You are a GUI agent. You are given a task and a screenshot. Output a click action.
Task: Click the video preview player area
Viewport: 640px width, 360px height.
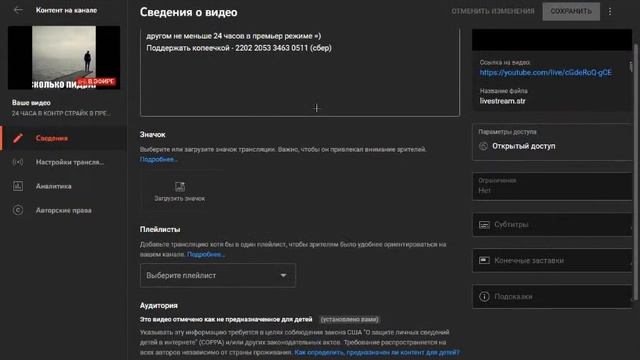coord(552,40)
